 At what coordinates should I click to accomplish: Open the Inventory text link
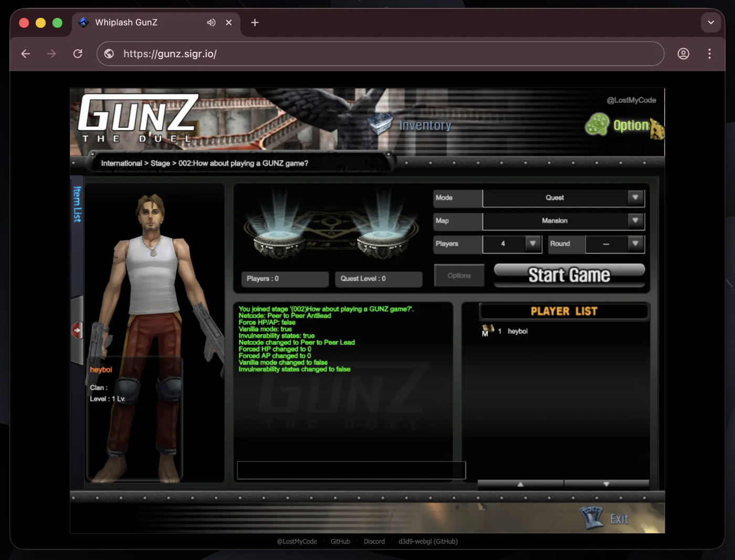pyautogui.click(x=425, y=125)
